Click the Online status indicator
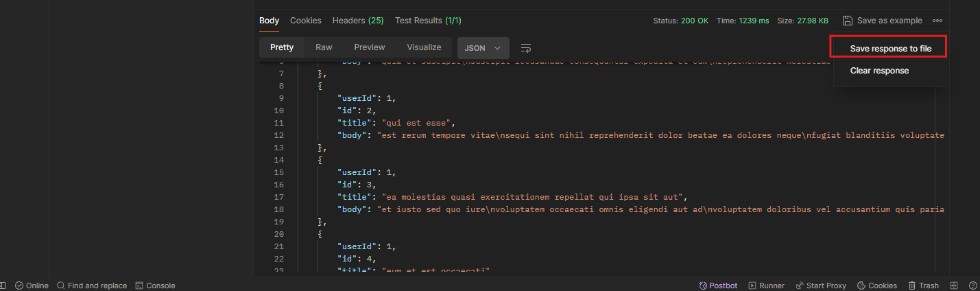 pos(32,286)
